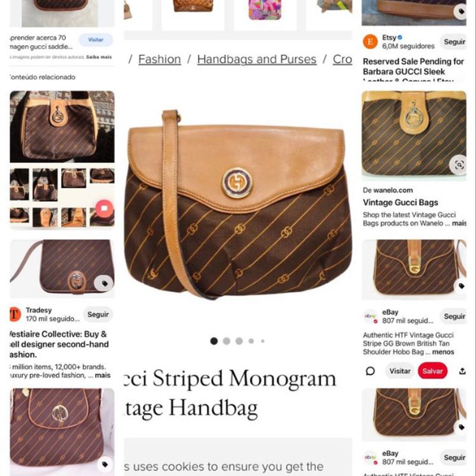This screenshot has width=476, height=476.
Task: Open the Vintage Gucci Bags wanelo thumbnail
Action: (x=414, y=135)
